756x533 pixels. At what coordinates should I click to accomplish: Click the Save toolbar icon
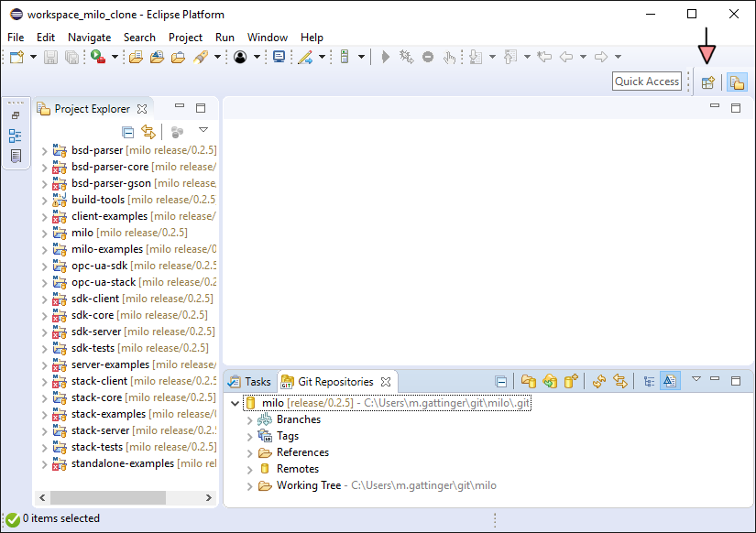50,57
